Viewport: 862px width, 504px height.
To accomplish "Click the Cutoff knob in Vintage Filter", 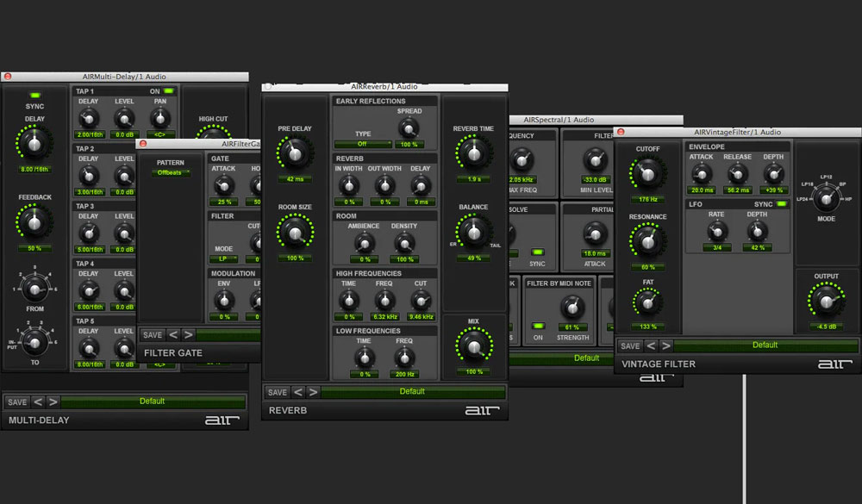I will pos(647,174).
